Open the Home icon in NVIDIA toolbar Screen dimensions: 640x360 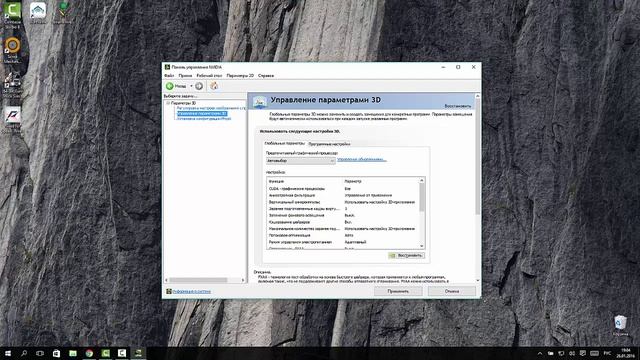214,86
